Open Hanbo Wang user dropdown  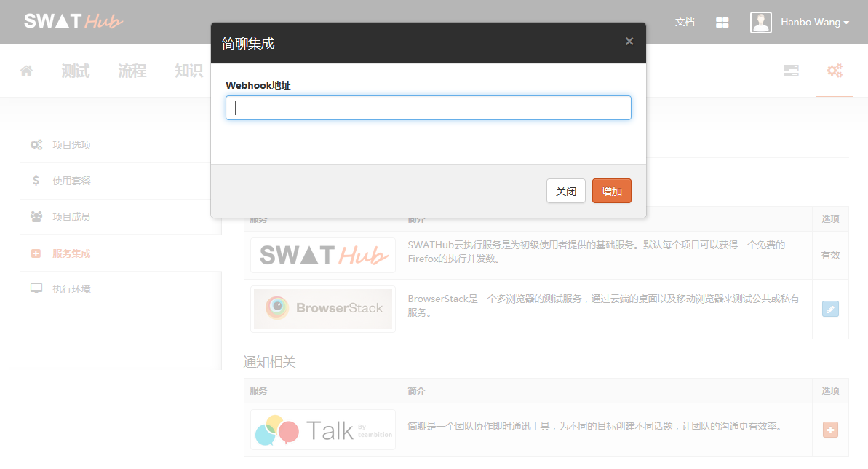pyautogui.click(x=814, y=22)
